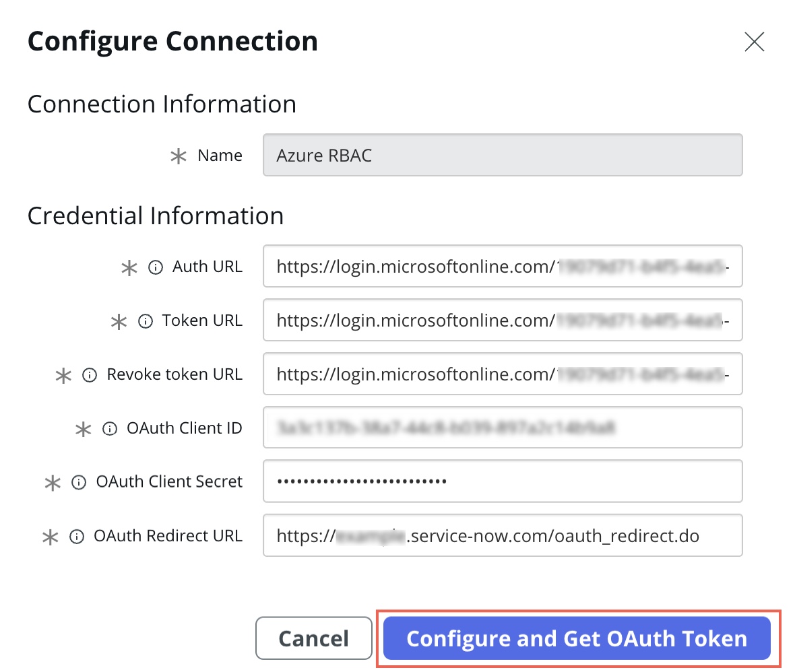
Task: Click the OAuth Client ID text field
Action: click(503, 427)
